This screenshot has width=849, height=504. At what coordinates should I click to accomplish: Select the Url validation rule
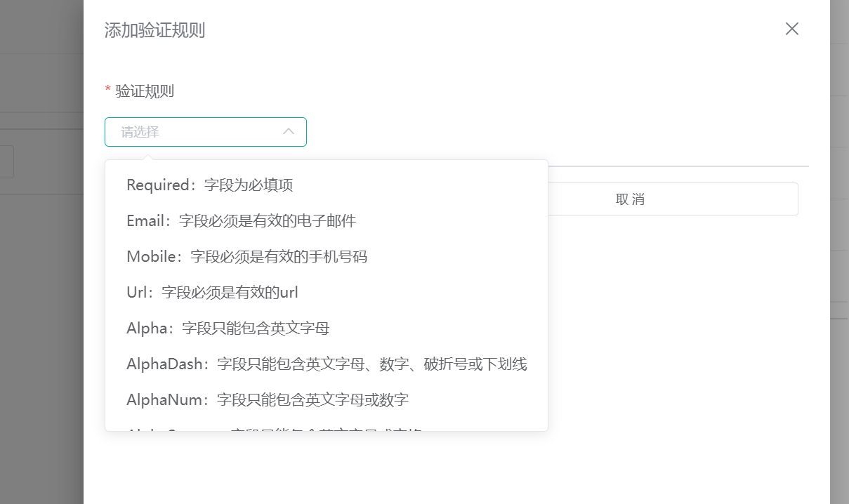point(212,292)
